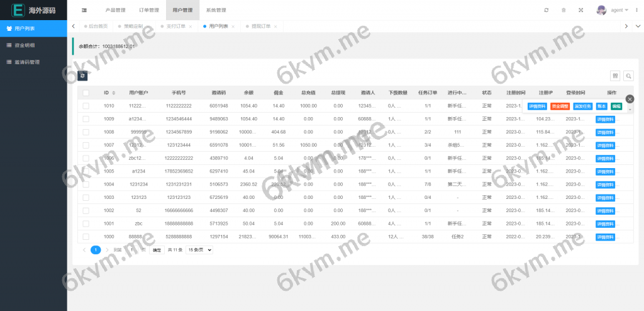Switch to the 策略定制 tab

134,26
